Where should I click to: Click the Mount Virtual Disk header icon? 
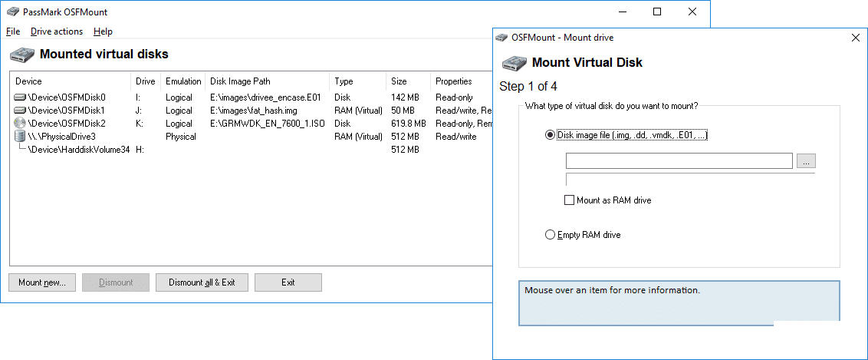pyautogui.click(x=514, y=63)
